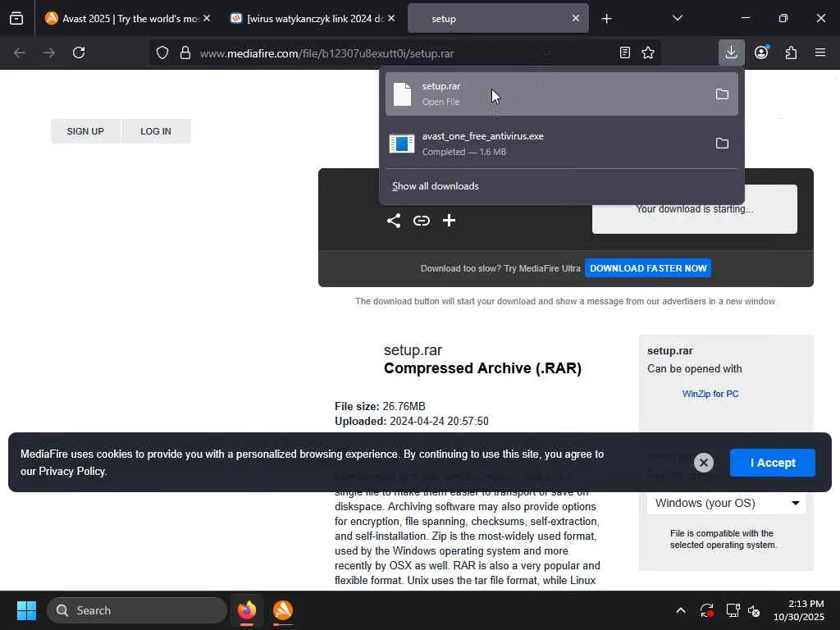Click the Uploaded 2024-04-24 date text
Viewport: 840px width, 630px height.
click(412, 422)
